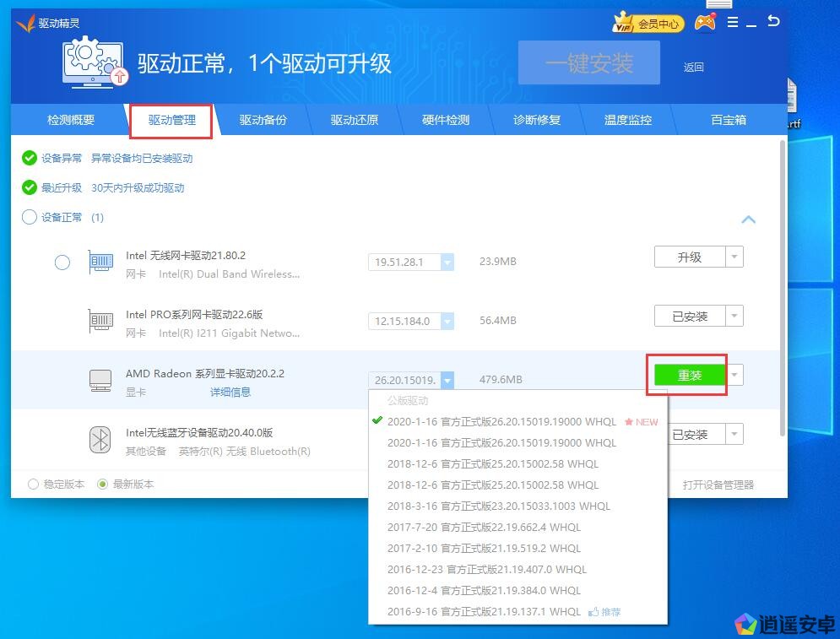Click the back arrow icon in title bar
The height and width of the screenshot is (639, 840).
(773, 22)
